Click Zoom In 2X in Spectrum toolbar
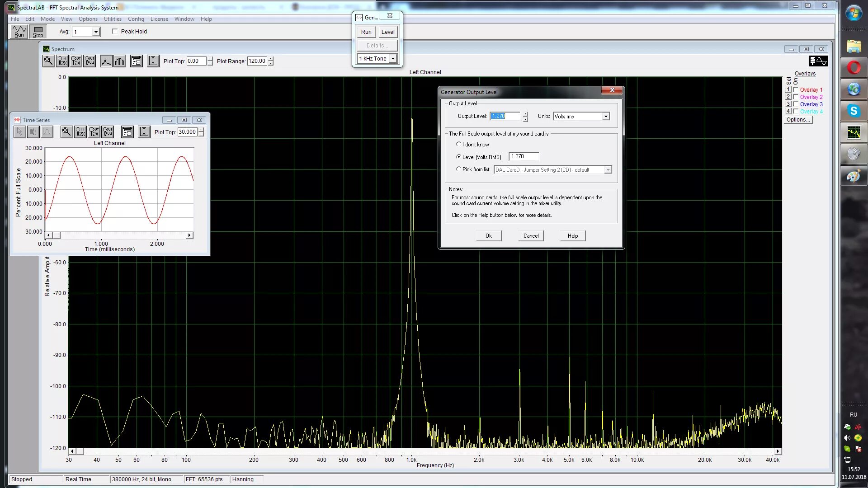Image resolution: width=868 pixels, height=488 pixels. [x=62, y=61]
